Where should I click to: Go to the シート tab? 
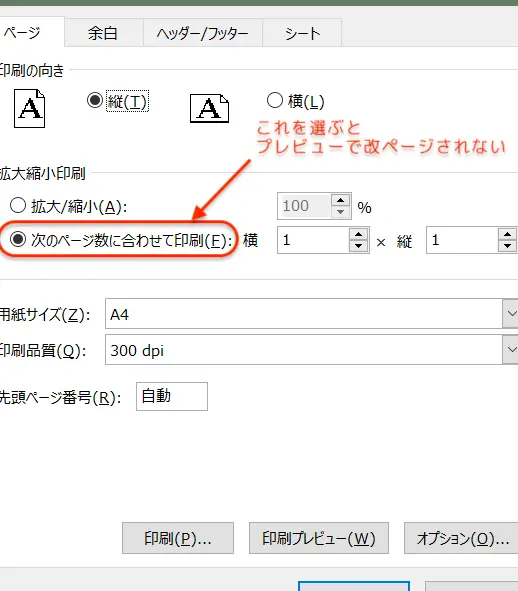tap(302, 33)
